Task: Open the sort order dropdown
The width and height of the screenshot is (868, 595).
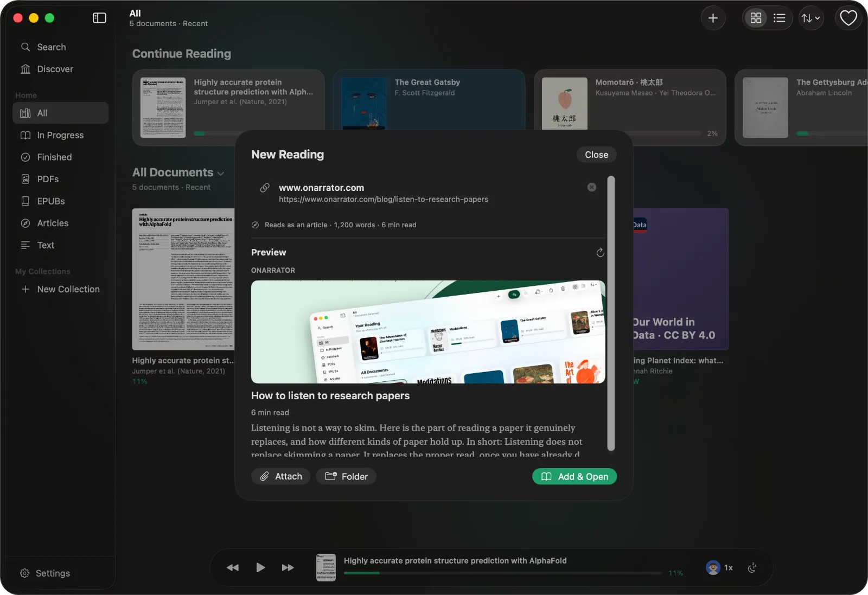Action: 811,18
